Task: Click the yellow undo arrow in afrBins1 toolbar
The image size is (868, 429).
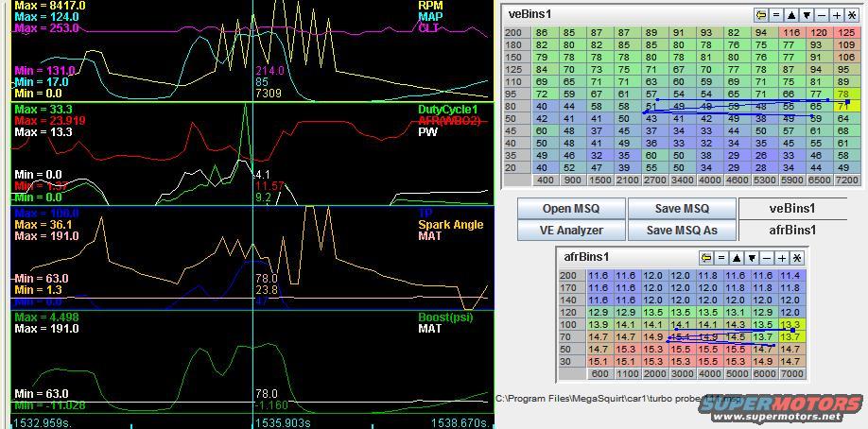Action: click(705, 258)
